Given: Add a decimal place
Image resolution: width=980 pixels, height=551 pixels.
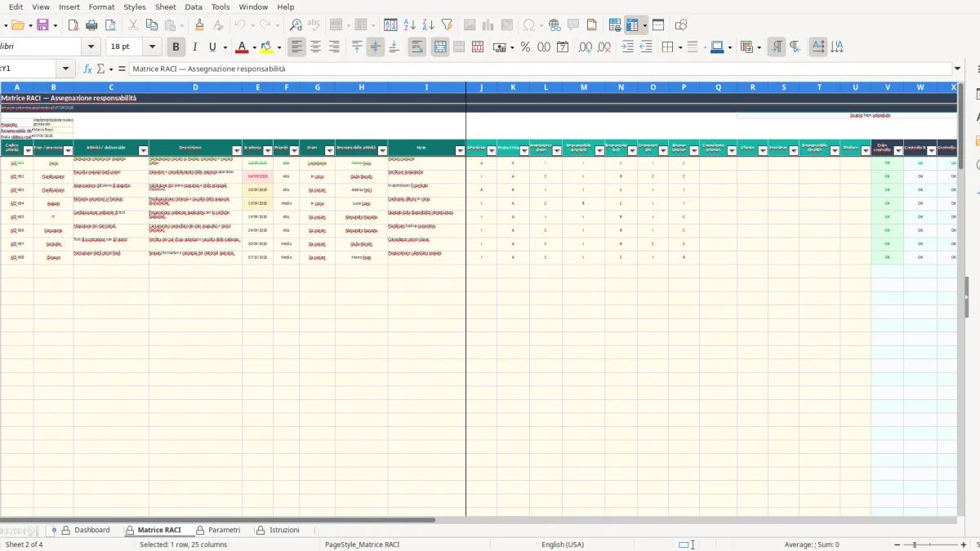Looking at the screenshot, I should coord(586,47).
